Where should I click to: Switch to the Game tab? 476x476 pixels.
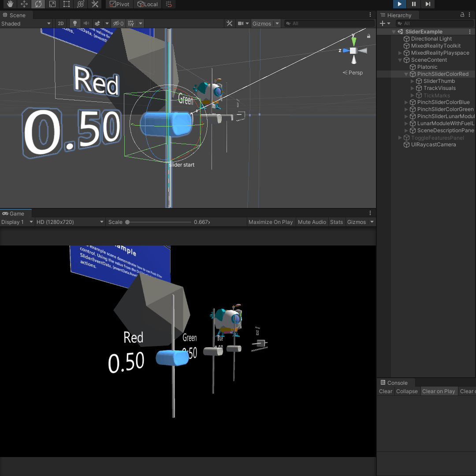coord(16,213)
